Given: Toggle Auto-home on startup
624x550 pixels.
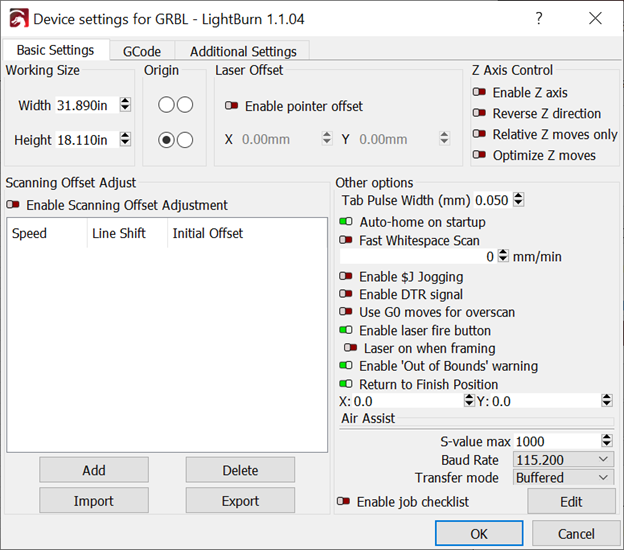Looking at the screenshot, I should [346, 221].
